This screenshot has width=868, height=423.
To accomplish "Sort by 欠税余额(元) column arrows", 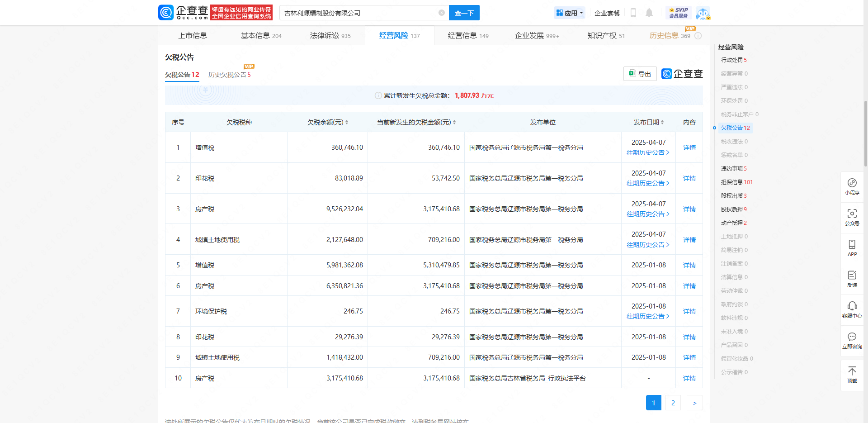I will [x=347, y=122].
